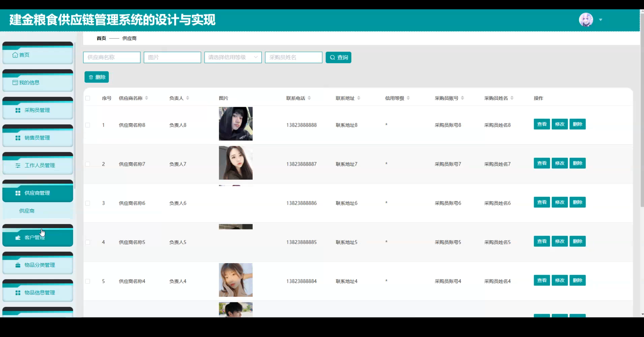Viewport: 644px width, 337px height.
Task: Open 客户管理 module
Action: coord(34,237)
